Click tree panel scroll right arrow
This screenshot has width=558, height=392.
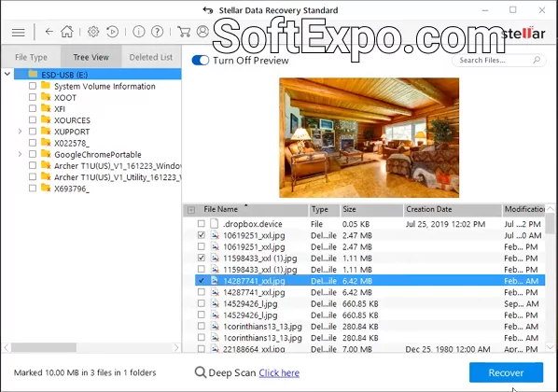[176, 347]
